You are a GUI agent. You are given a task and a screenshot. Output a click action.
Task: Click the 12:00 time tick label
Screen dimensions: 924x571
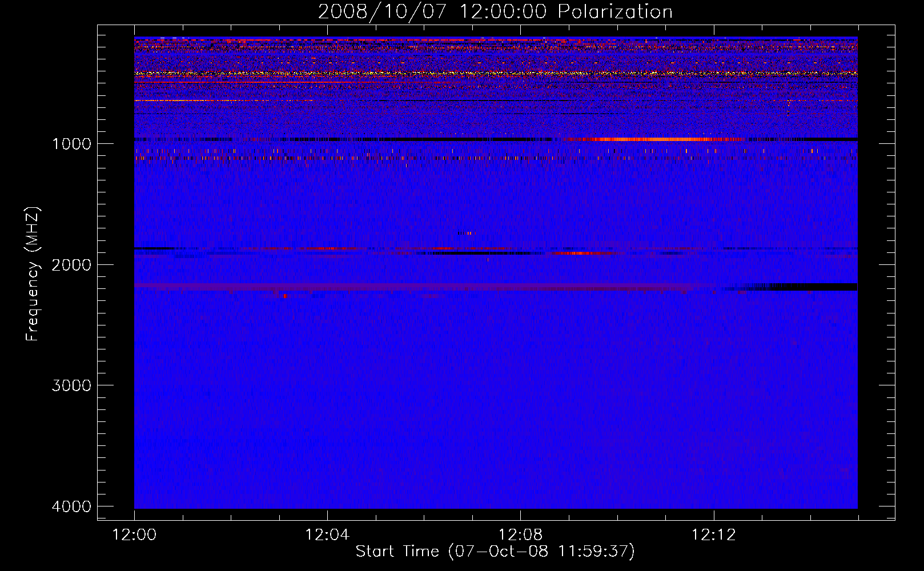134,535
